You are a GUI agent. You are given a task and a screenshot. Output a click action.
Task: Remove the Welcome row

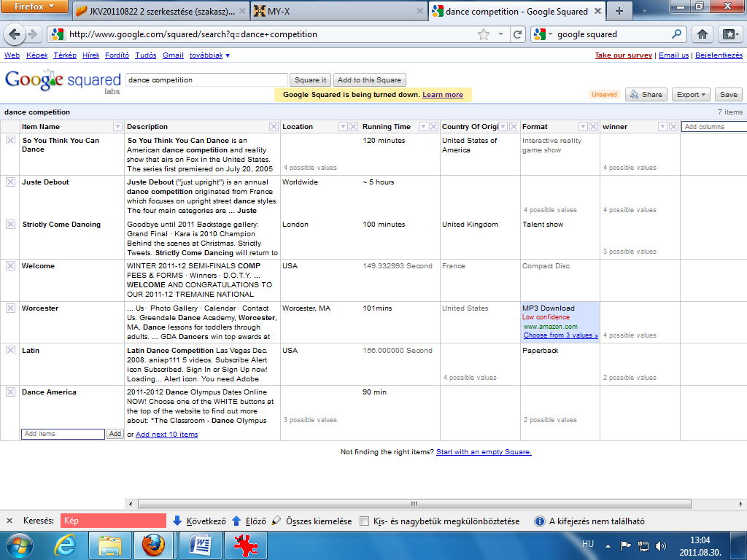pyautogui.click(x=10, y=265)
